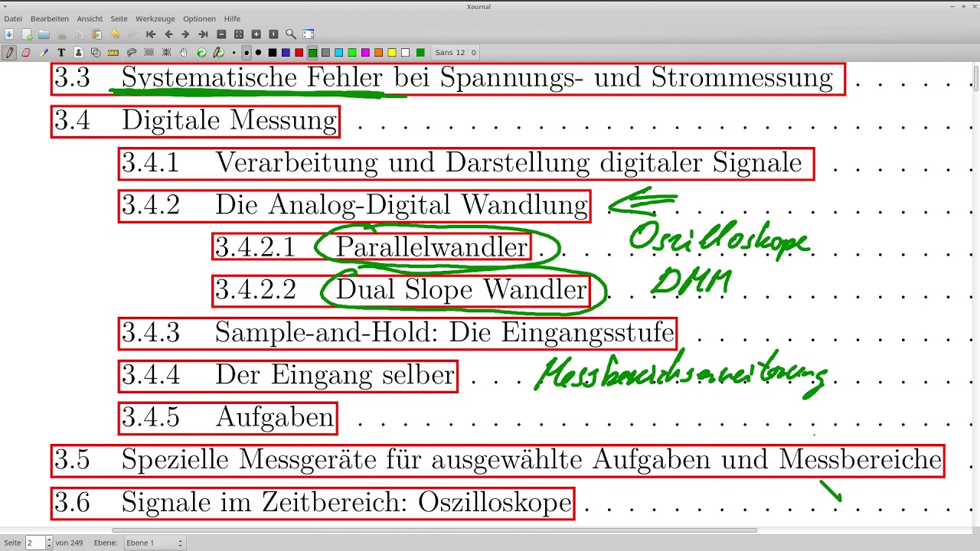The height and width of the screenshot is (551, 980).
Task: Select the Rectangle selection tool
Action: pos(149,53)
